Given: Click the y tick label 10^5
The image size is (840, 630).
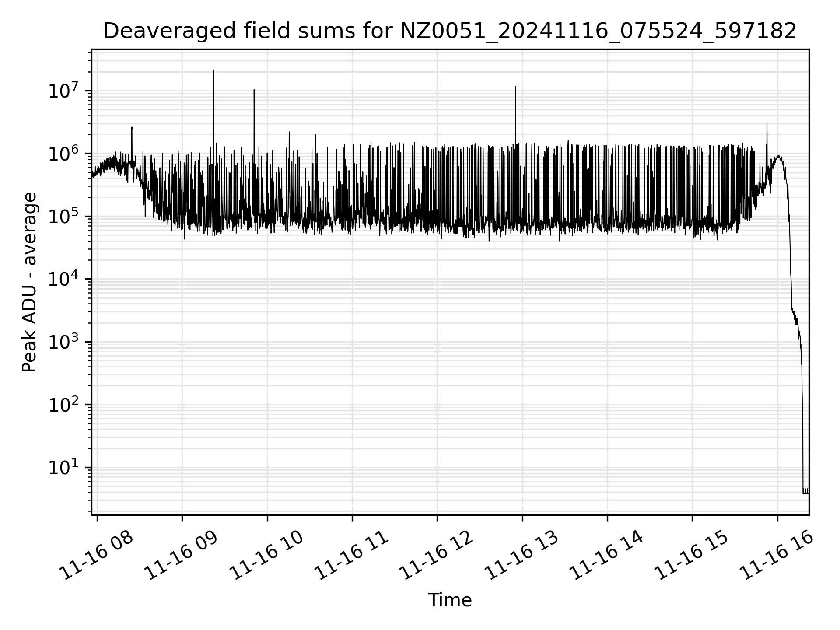Looking at the screenshot, I should point(64,216).
